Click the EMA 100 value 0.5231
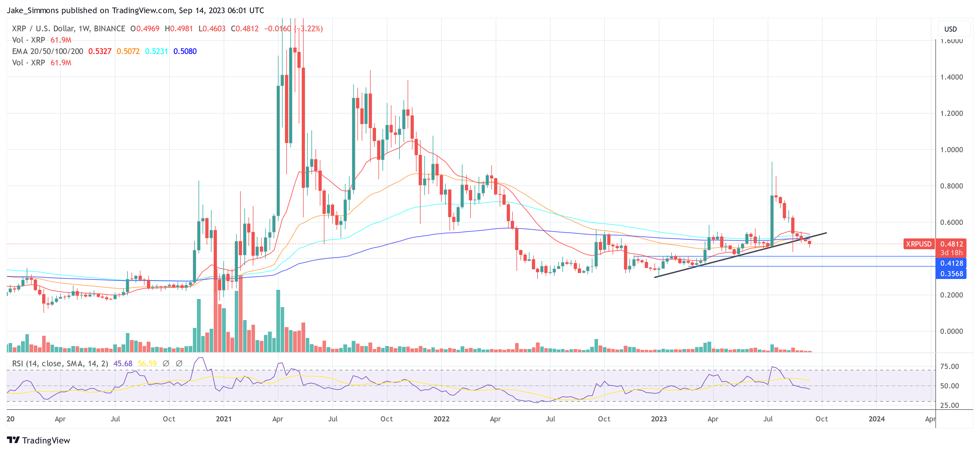Image resolution: width=980 pixels, height=452 pixels. click(156, 51)
